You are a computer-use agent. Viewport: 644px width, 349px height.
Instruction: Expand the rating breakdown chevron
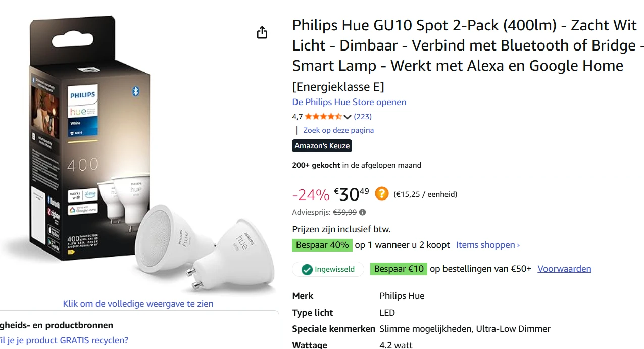point(347,117)
